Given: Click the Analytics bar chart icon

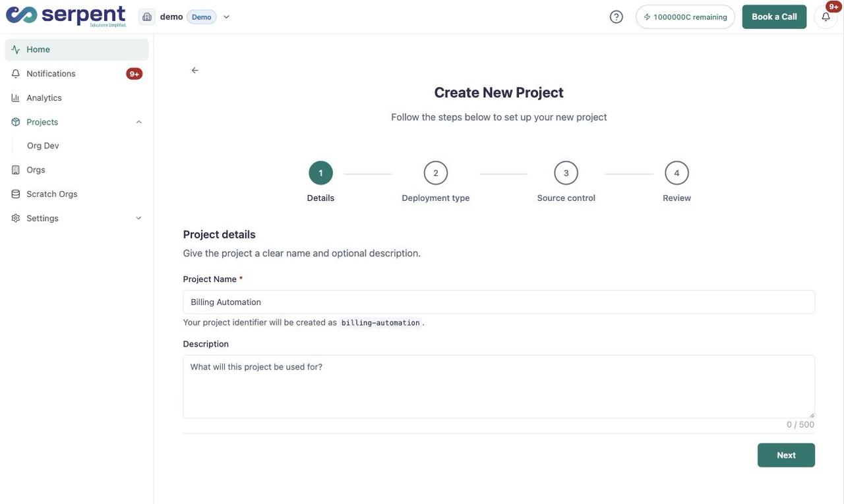Looking at the screenshot, I should click(16, 98).
